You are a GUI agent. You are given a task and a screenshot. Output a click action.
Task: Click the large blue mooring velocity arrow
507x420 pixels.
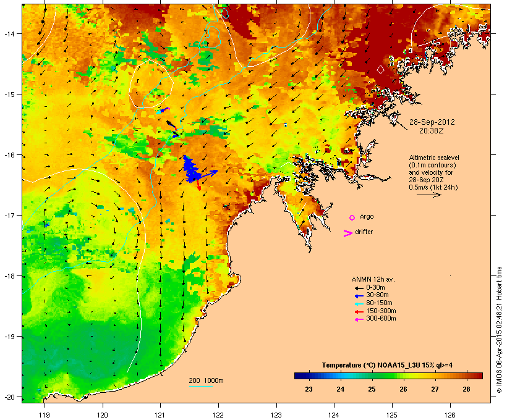click(207, 174)
